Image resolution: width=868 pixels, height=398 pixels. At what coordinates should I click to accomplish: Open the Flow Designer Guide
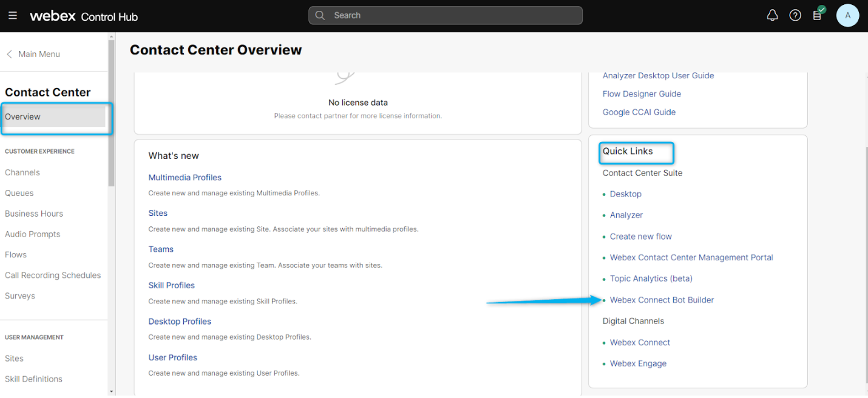642,94
